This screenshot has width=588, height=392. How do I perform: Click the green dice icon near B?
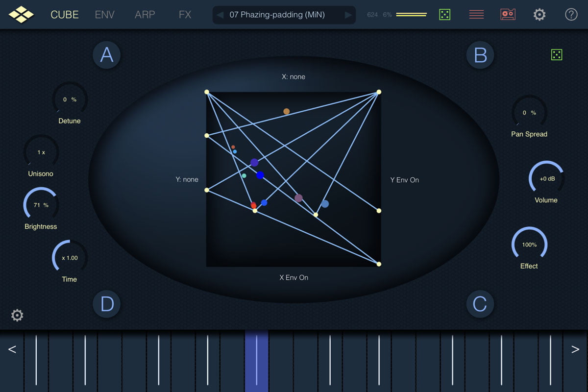click(x=556, y=54)
